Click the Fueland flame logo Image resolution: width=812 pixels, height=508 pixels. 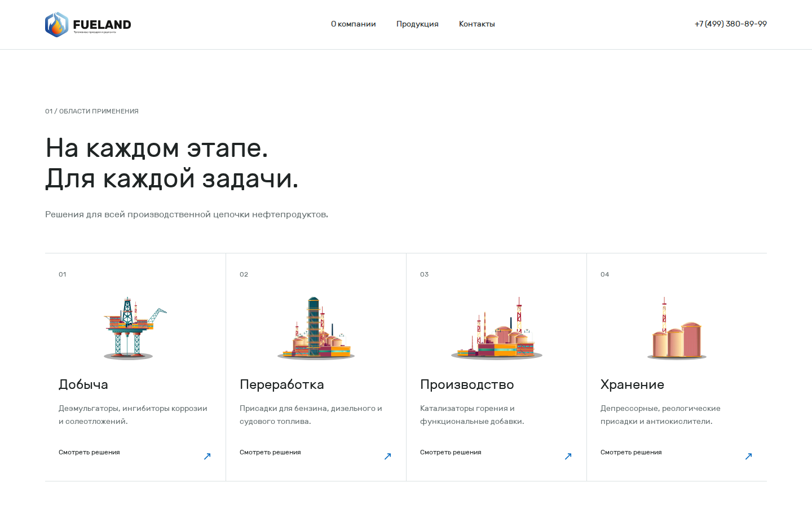click(x=56, y=24)
